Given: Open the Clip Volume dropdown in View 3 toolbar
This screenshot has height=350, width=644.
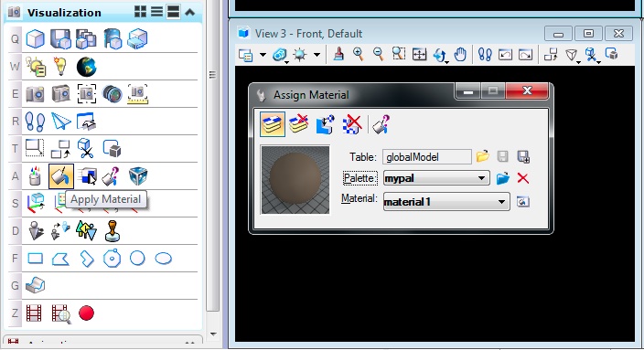Looking at the screenshot, I should 592,55.
